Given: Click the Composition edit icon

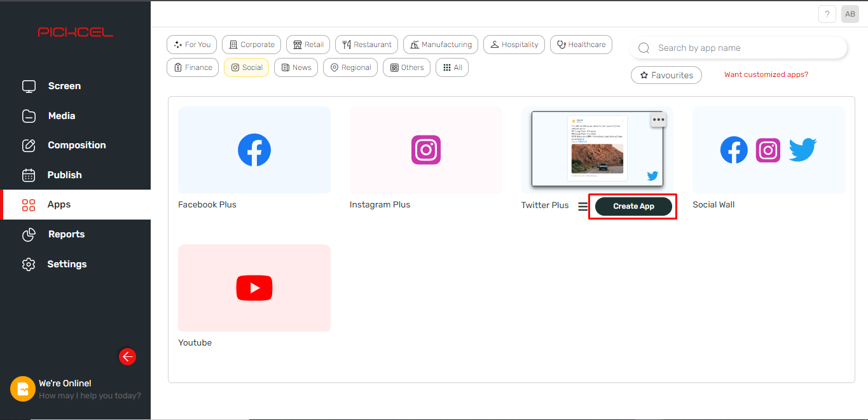Looking at the screenshot, I should [29, 145].
